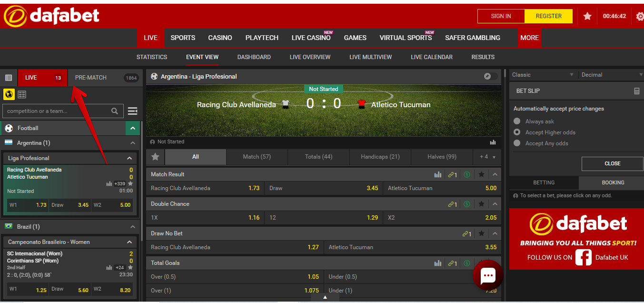Expand the +4 more markets dropdown
This screenshot has width=644, height=303.
[x=487, y=157]
